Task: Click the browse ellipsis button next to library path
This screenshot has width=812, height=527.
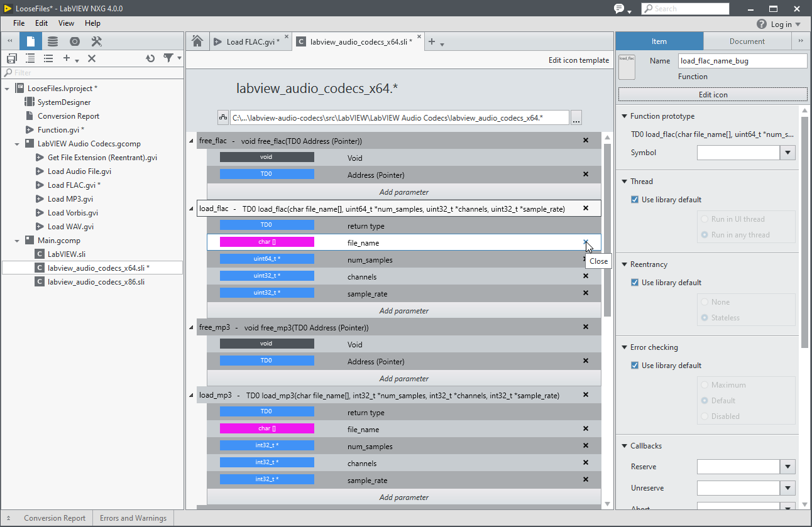Action: point(576,117)
